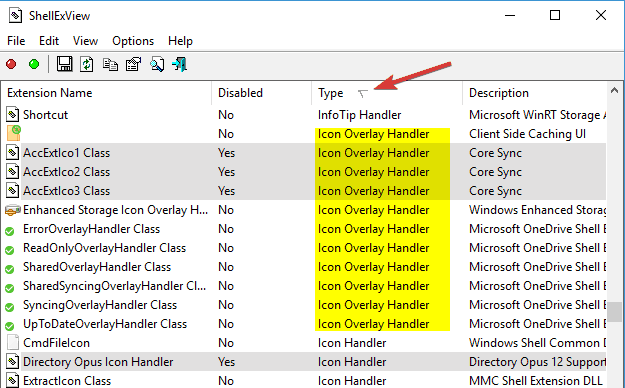
Task: Sort by the Extension Name column header
Action: (106, 93)
